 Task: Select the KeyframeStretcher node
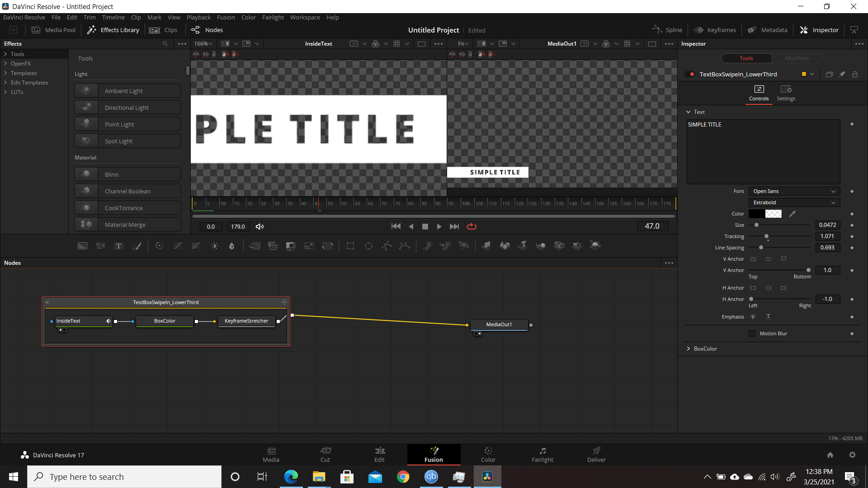(x=246, y=321)
